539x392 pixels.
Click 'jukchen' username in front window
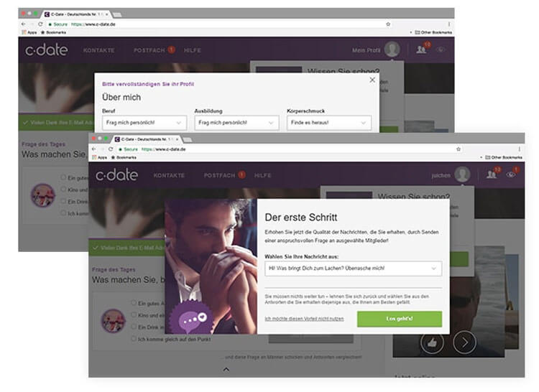point(441,175)
